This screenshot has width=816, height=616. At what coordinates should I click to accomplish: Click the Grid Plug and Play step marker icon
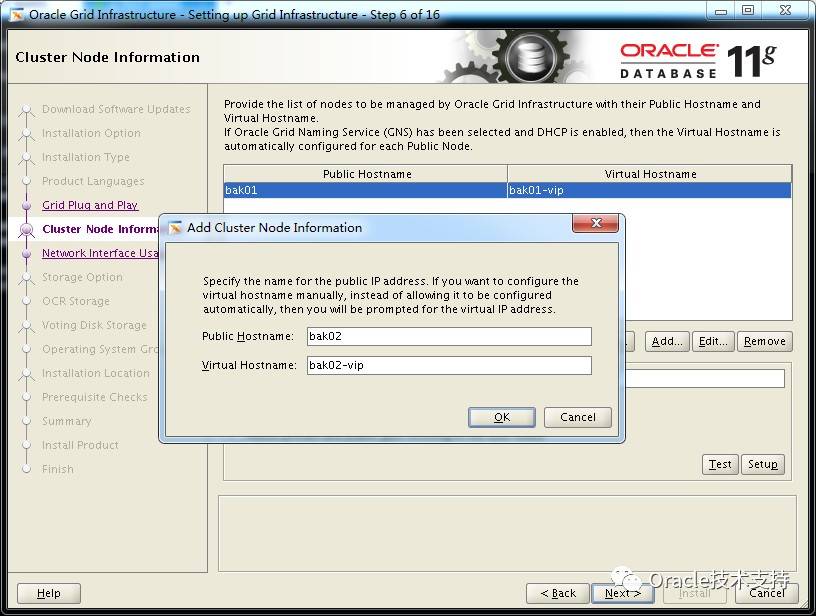click(27, 206)
